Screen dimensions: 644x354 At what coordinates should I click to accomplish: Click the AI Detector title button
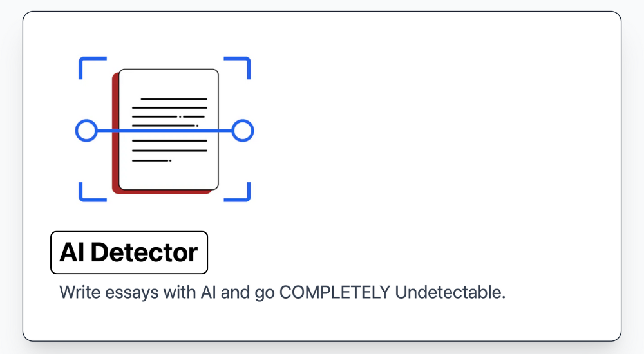(x=129, y=252)
